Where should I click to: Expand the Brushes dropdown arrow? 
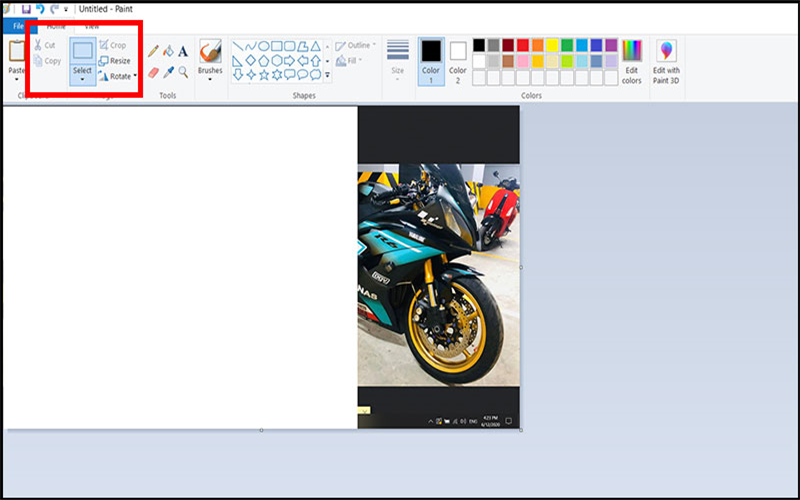tap(210, 80)
